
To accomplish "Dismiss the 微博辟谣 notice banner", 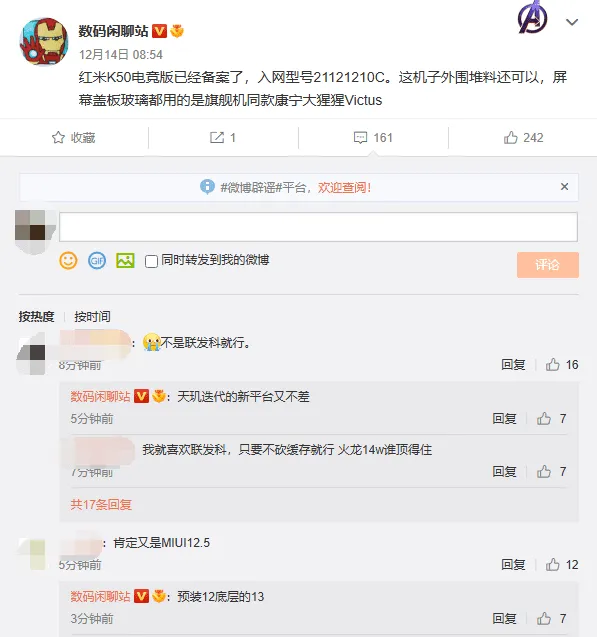I will click(565, 186).
